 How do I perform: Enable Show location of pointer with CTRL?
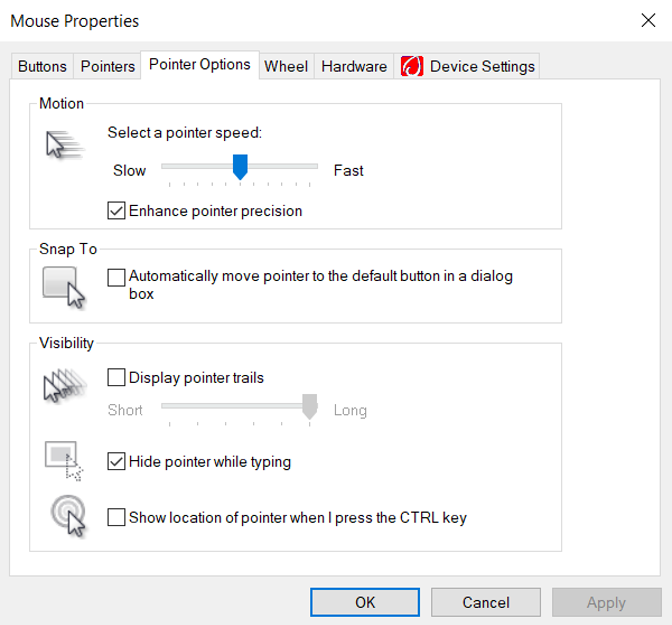116,517
